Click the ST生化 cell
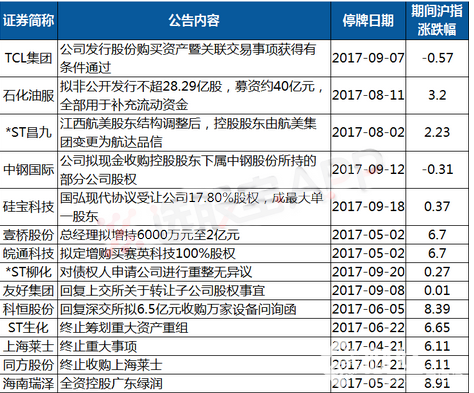474x393 pixels. click(x=28, y=328)
